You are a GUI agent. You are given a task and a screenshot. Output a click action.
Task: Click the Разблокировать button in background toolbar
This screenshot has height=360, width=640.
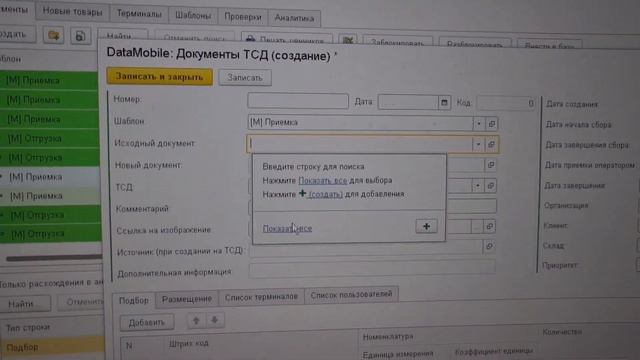(x=475, y=44)
